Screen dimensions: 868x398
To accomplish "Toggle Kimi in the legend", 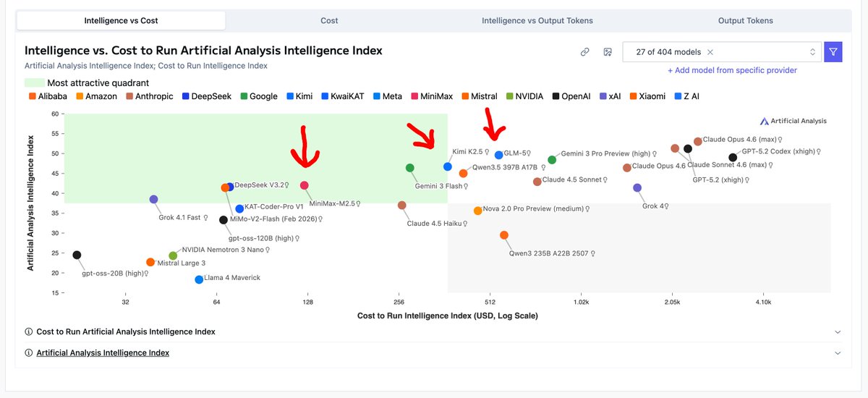I will coord(299,96).
